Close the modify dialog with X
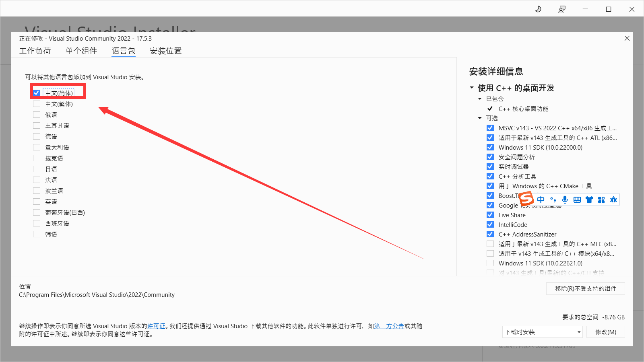Image resolution: width=644 pixels, height=362 pixels. pyautogui.click(x=627, y=38)
